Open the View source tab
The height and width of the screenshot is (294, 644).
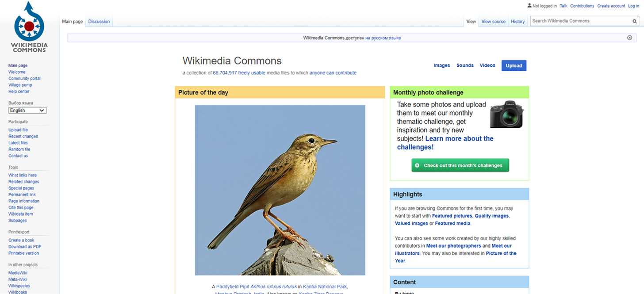click(493, 22)
